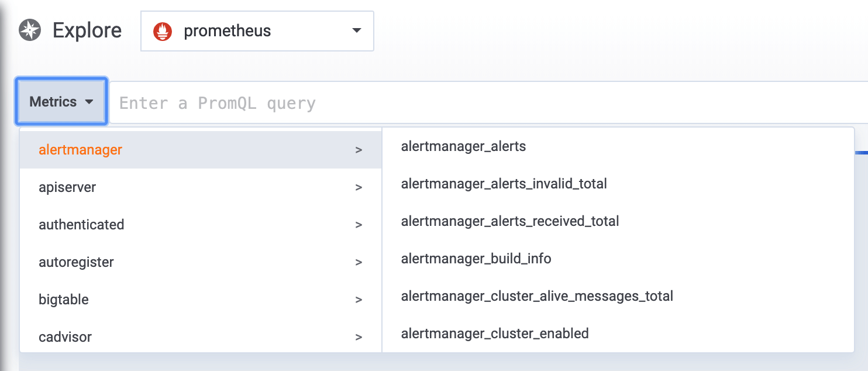Open the apiserver metric category

tap(67, 187)
